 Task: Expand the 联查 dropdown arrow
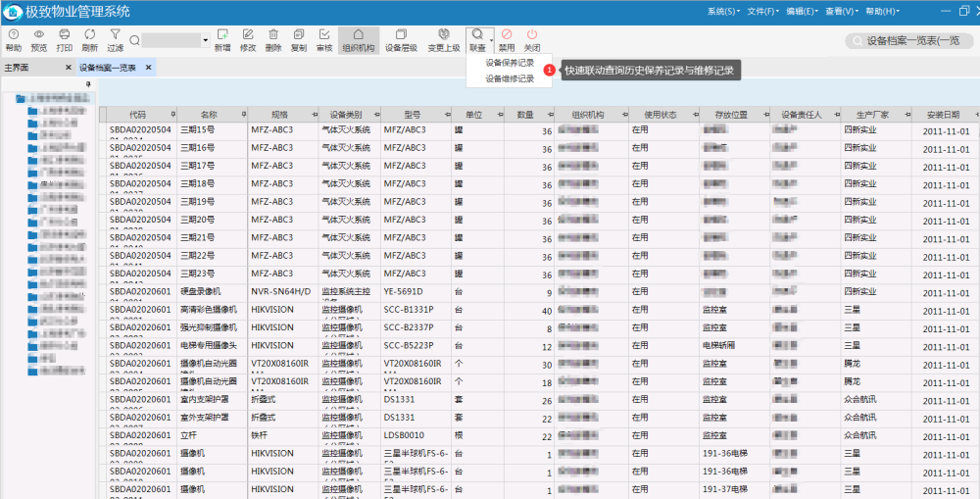click(x=491, y=40)
